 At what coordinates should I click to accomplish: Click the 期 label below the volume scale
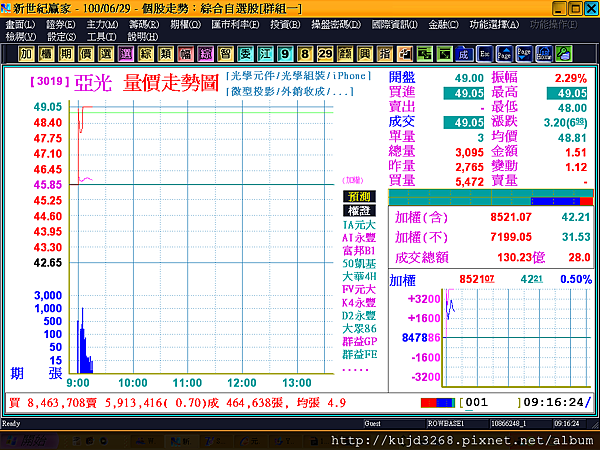click(x=17, y=373)
